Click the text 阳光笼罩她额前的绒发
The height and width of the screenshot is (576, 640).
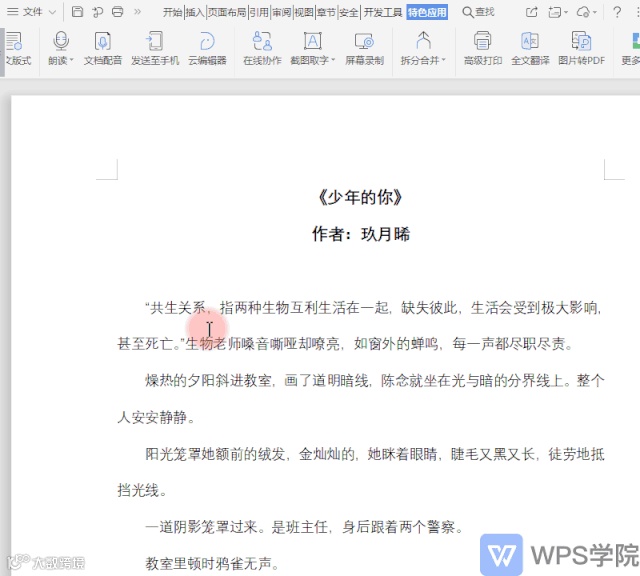216,454
